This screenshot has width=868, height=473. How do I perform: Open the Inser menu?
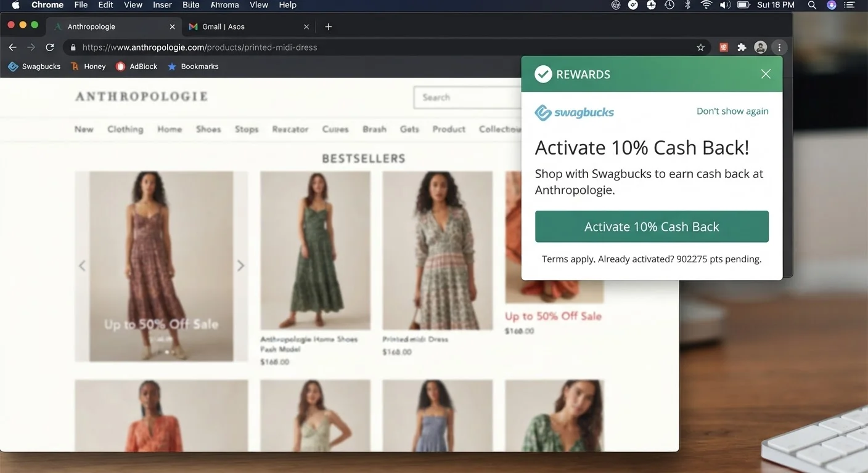pos(162,5)
